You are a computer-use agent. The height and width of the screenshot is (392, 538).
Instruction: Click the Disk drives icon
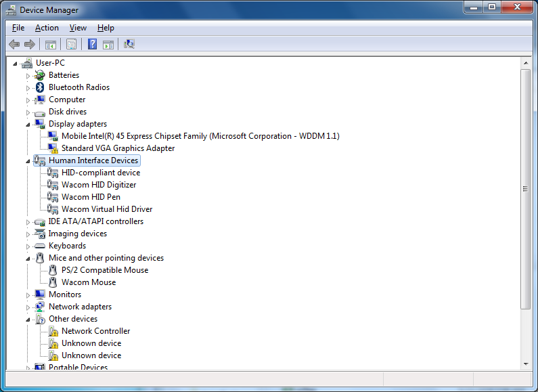click(x=40, y=112)
